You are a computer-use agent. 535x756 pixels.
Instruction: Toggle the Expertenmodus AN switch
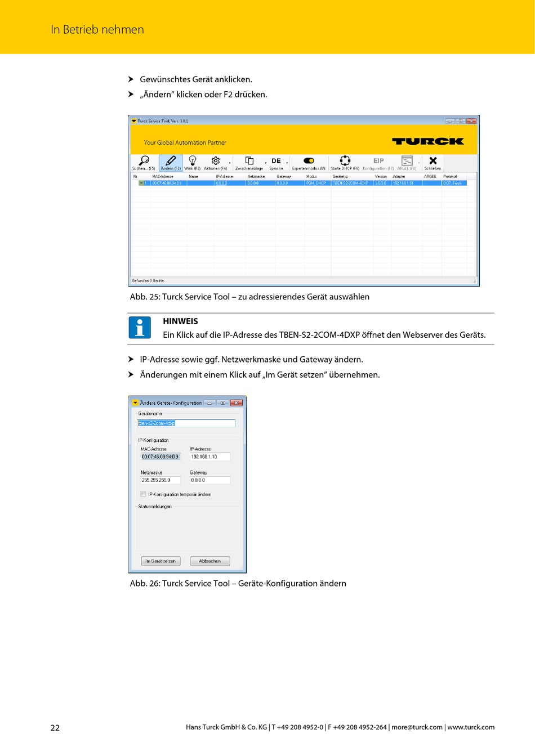309,161
